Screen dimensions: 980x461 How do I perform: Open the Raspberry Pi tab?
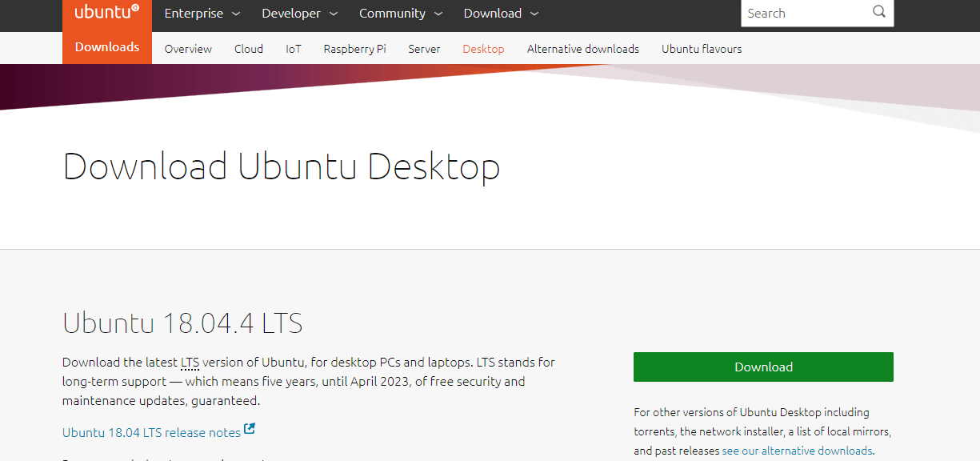[x=354, y=49]
